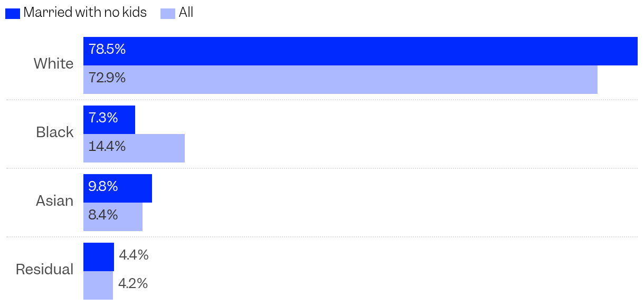Click the Residual light blue bar
Image resolution: width=644 pixels, height=306 pixels.
coord(98,285)
